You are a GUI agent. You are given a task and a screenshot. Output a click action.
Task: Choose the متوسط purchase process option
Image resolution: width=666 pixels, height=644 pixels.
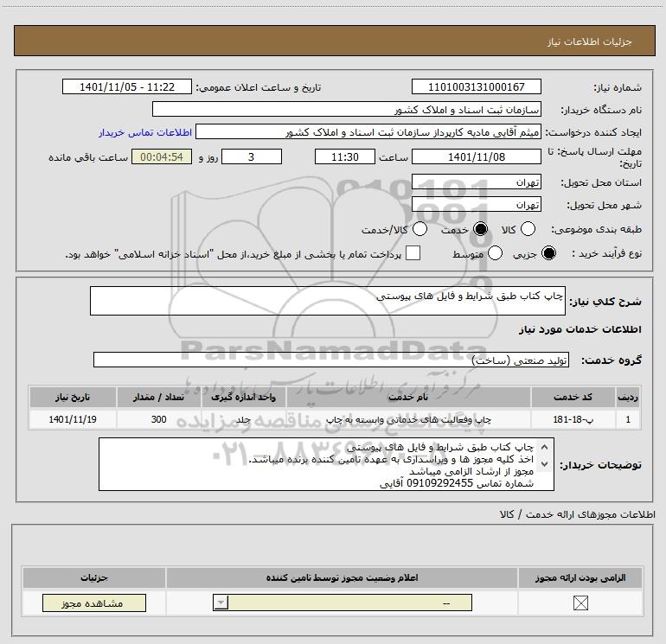tap(495, 253)
